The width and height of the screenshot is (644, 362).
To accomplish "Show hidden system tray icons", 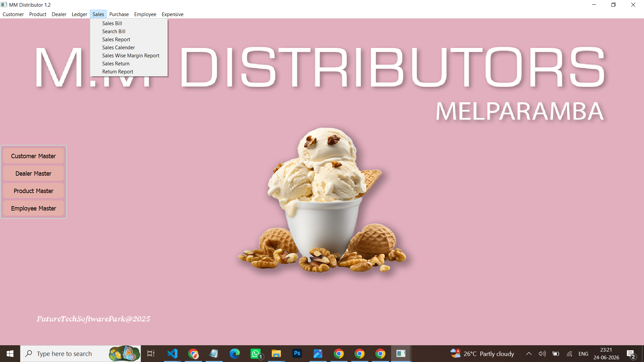I will [x=529, y=354].
